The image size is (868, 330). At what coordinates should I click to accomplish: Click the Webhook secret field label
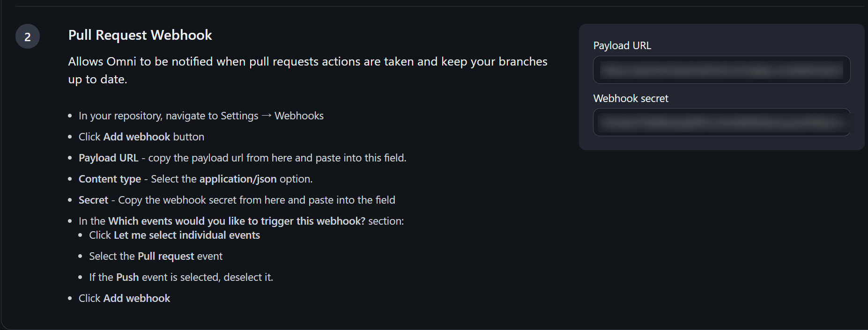pyautogui.click(x=631, y=98)
